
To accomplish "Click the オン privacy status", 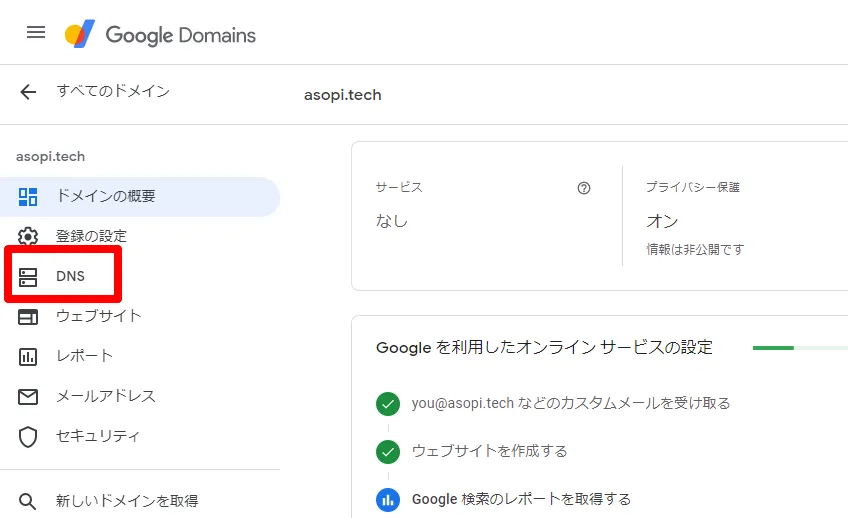I will pos(662,221).
